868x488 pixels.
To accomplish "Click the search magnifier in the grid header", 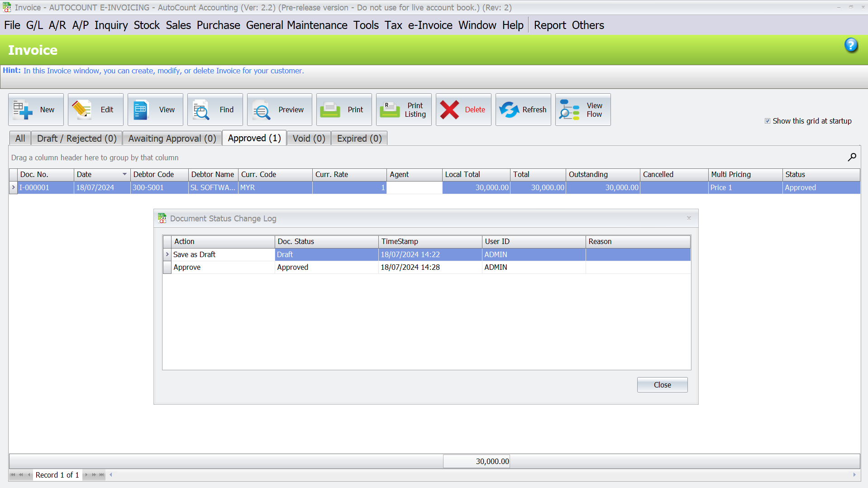I will (x=851, y=158).
